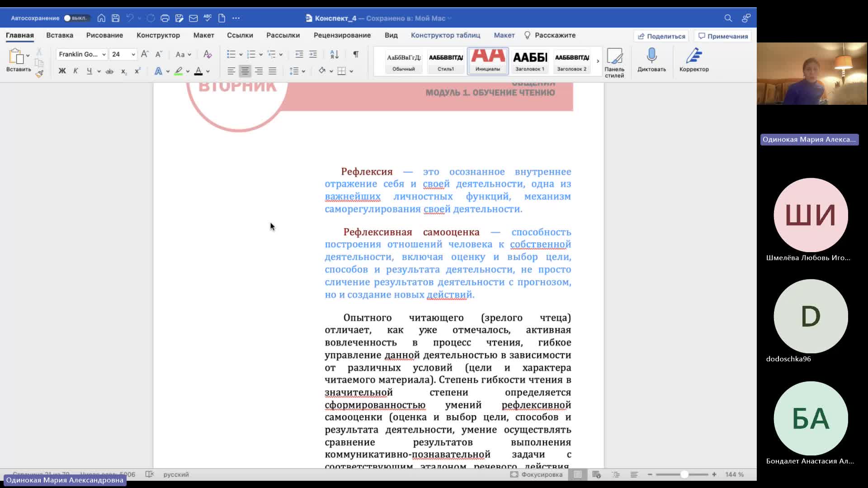Click the Increase font size icon

(x=145, y=54)
